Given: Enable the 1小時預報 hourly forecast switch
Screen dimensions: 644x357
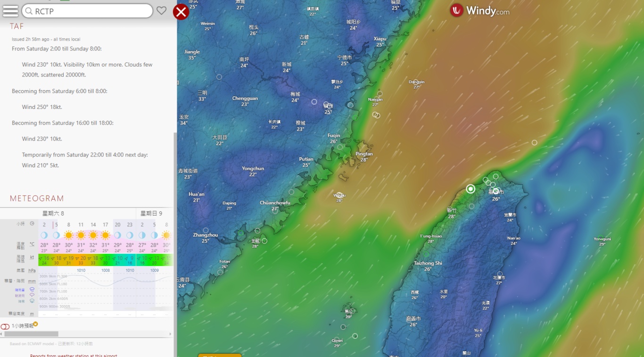Looking at the screenshot, I should tap(5, 326).
